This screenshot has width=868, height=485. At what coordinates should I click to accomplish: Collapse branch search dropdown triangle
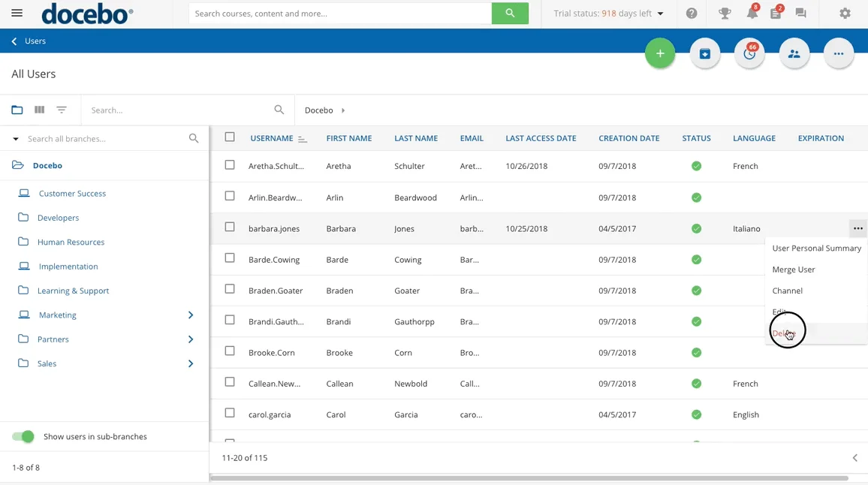(16, 139)
